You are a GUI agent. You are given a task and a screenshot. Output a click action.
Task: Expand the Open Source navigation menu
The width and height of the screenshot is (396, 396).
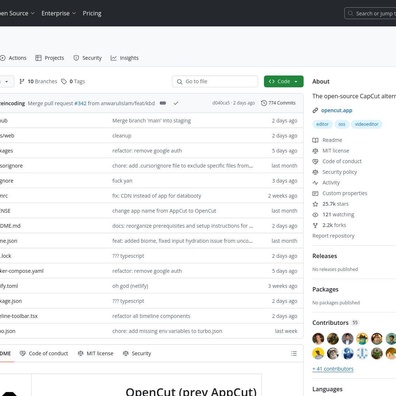[x=17, y=13]
